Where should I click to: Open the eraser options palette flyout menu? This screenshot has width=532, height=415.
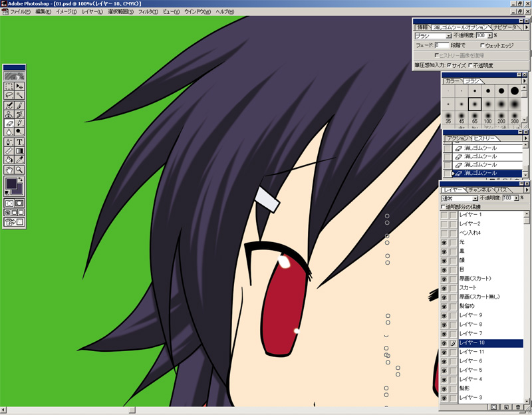pos(527,27)
